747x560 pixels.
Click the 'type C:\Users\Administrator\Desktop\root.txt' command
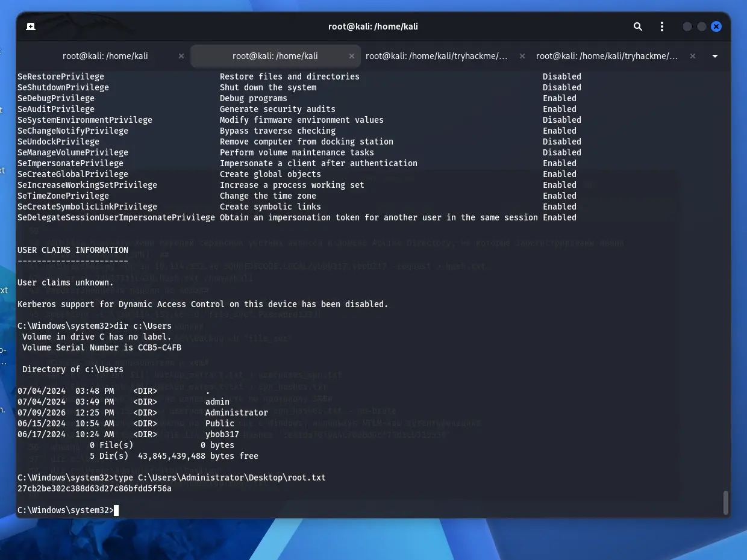(x=220, y=478)
